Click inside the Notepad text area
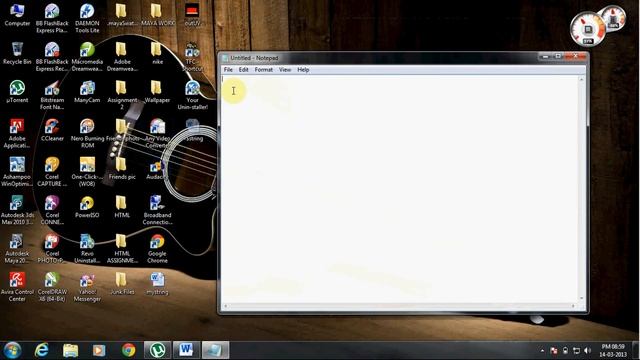Screen dimensions: 640x360 click(x=400, y=188)
